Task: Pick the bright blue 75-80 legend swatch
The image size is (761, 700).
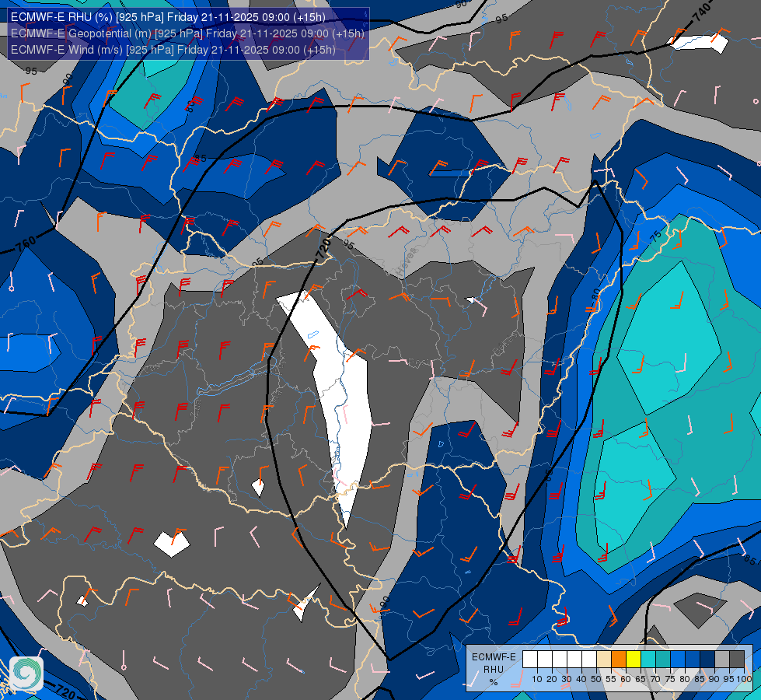Action: pos(678,660)
